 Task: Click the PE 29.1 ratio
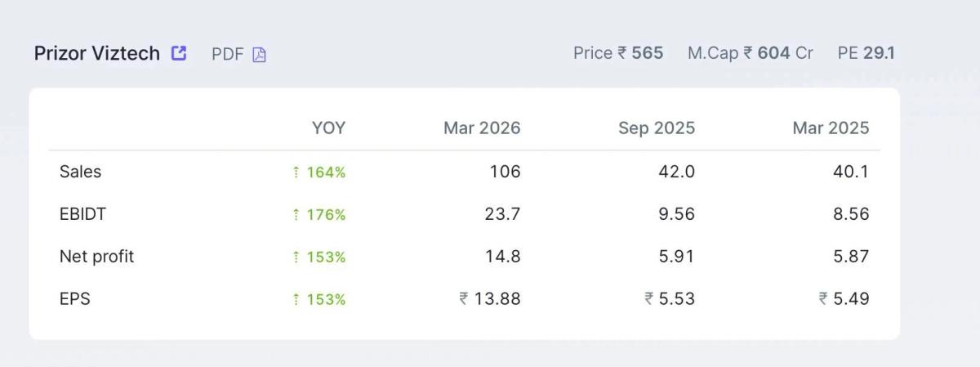(x=866, y=53)
